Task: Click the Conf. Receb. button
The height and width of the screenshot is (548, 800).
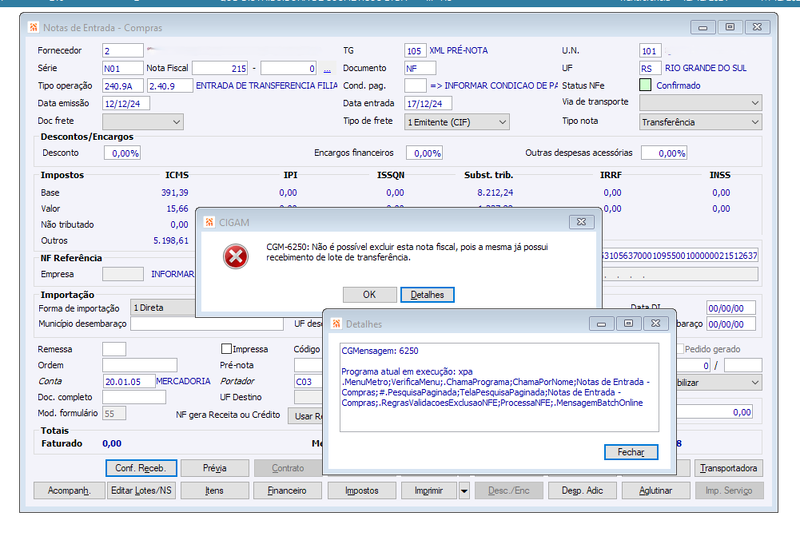Action: [141, 468]
